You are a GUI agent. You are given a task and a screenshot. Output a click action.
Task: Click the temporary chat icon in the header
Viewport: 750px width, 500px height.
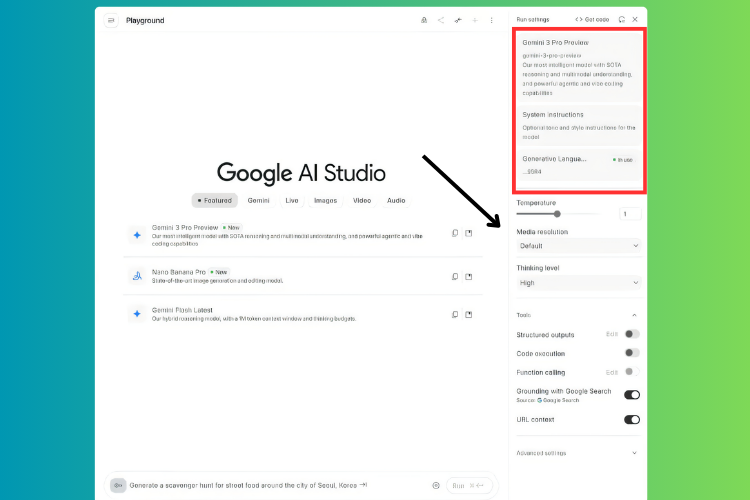(x=424, y=20)
